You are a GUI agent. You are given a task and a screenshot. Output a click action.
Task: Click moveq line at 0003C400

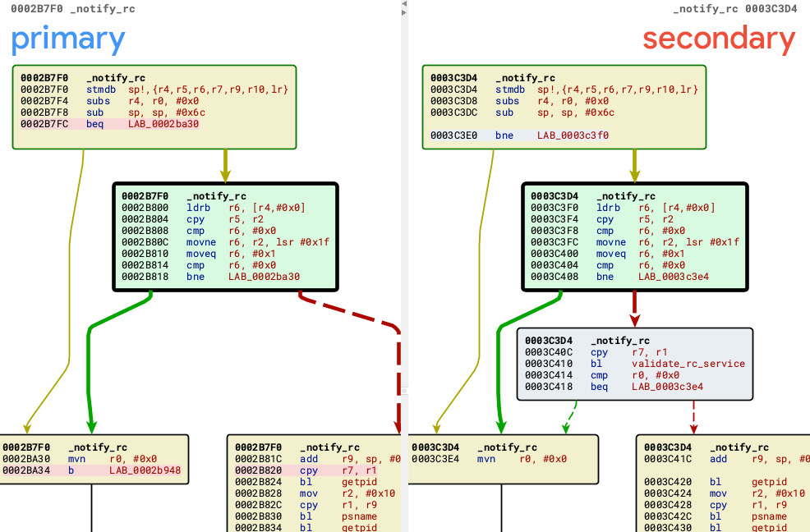609,254
